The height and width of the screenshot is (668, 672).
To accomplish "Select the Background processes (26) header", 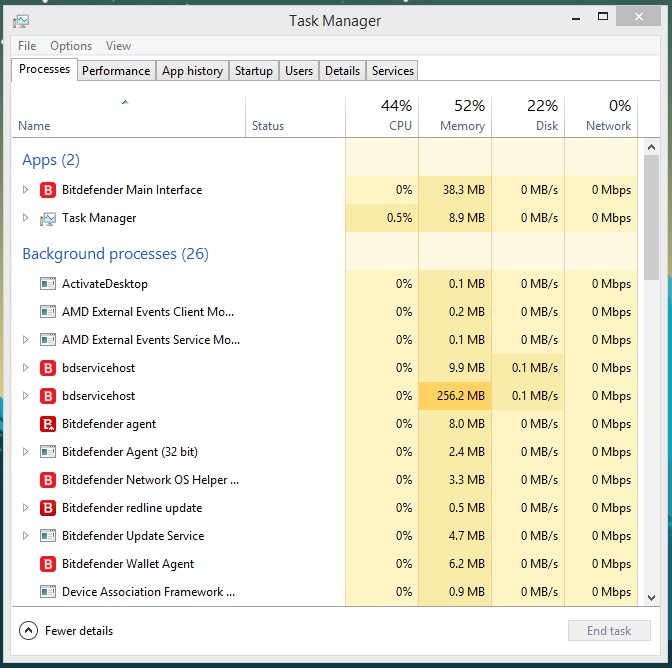I will coord(116,254).
